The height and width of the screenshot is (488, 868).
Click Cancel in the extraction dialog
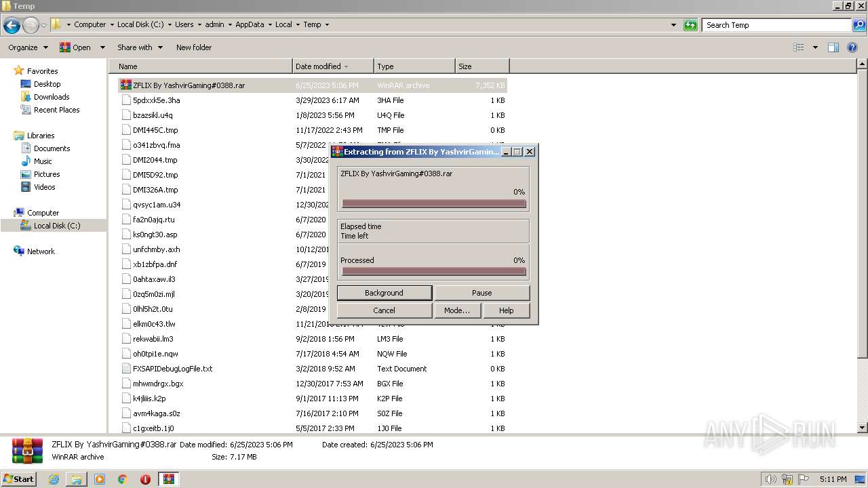[384, 310]
